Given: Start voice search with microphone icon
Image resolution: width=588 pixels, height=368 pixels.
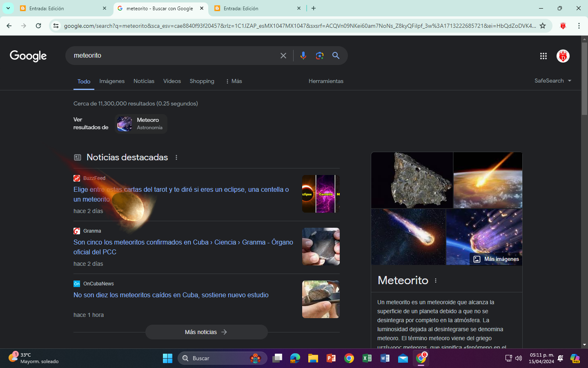Looking at the screenshot, I should click(x=303, y=56).
